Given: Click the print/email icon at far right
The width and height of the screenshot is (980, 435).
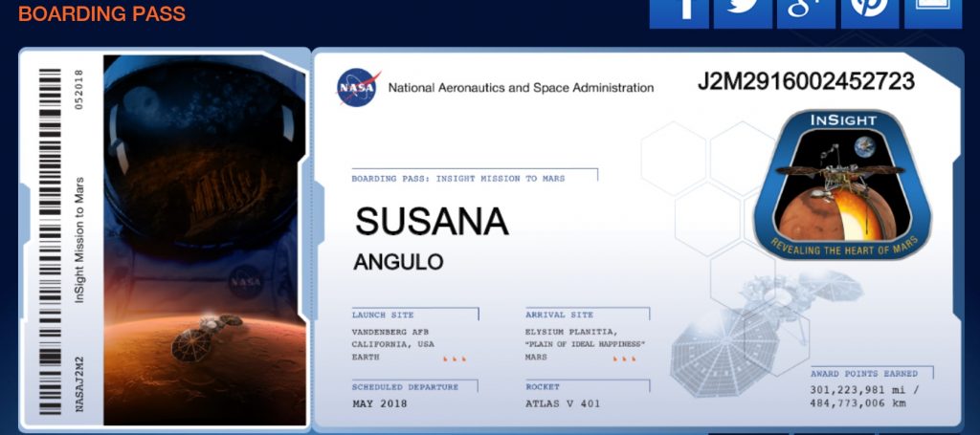Looking at the screenshot, I should [x=932, y=11].
